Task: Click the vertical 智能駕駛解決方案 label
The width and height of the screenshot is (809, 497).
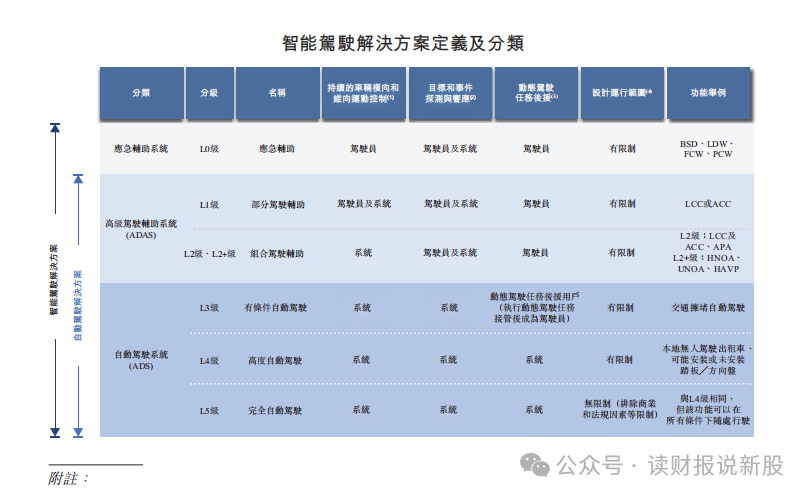Action: pyautogui.click(x=54, y=279)
